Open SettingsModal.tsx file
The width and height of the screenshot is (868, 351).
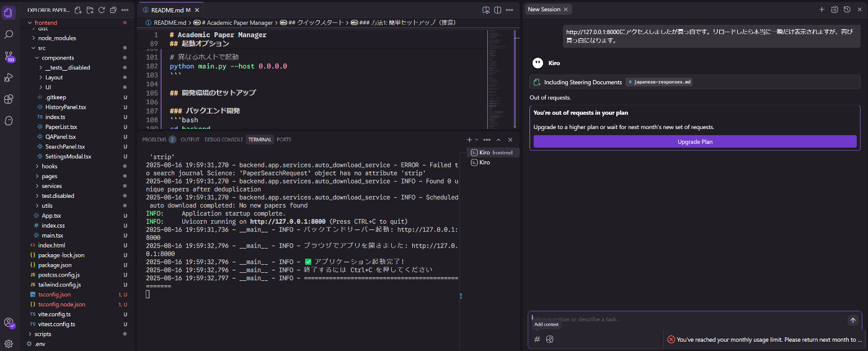68,156
